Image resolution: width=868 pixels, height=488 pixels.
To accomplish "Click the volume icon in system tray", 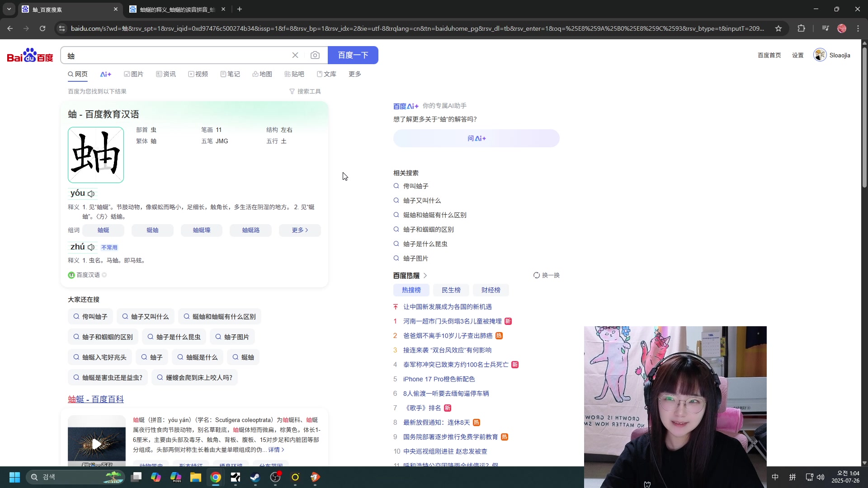I will [821, 477].
